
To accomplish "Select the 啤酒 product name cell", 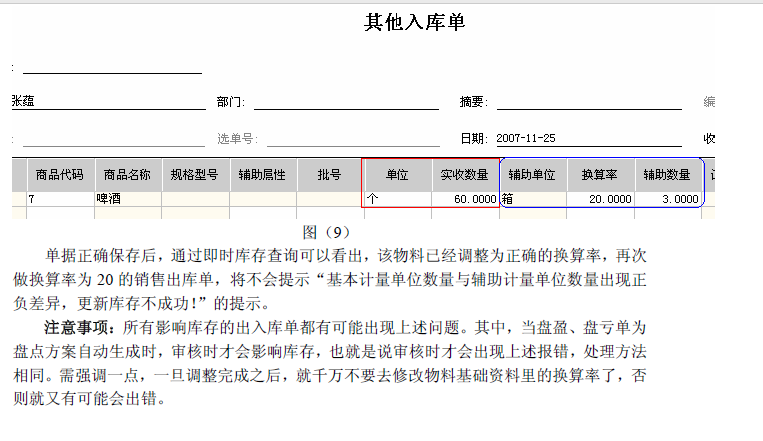I will [x=127, y=199].
